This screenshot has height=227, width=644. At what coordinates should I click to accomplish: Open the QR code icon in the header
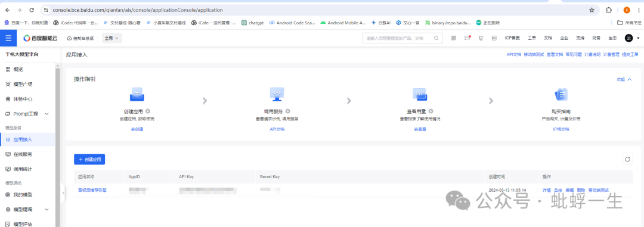coord(454,38)
